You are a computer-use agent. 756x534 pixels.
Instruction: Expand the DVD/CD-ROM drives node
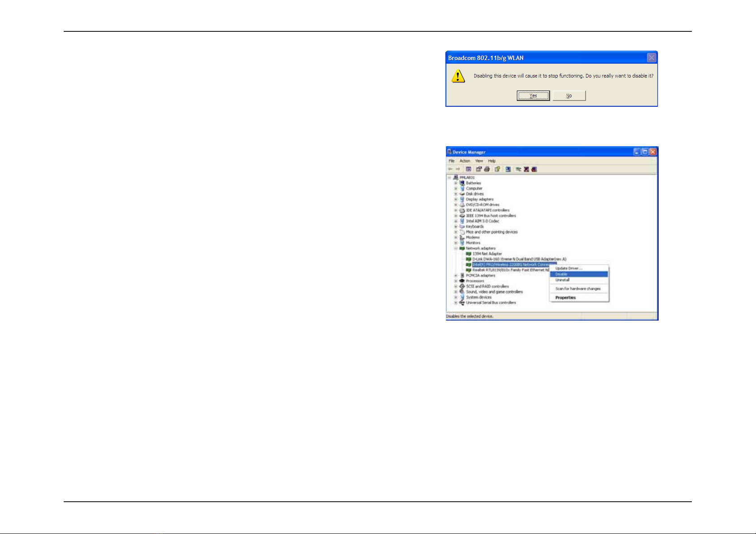click(455, 204)
